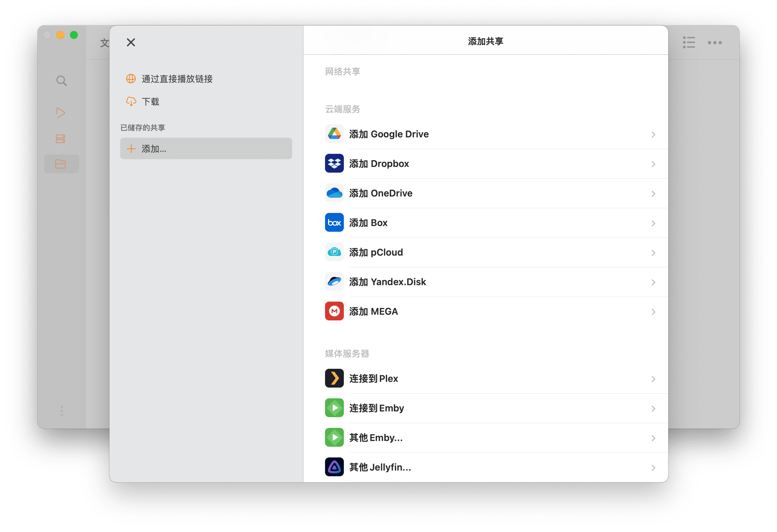This screenshot has height=532, width=777.
Task: Open the three-dot more options menu
Action: pos(715,43)
